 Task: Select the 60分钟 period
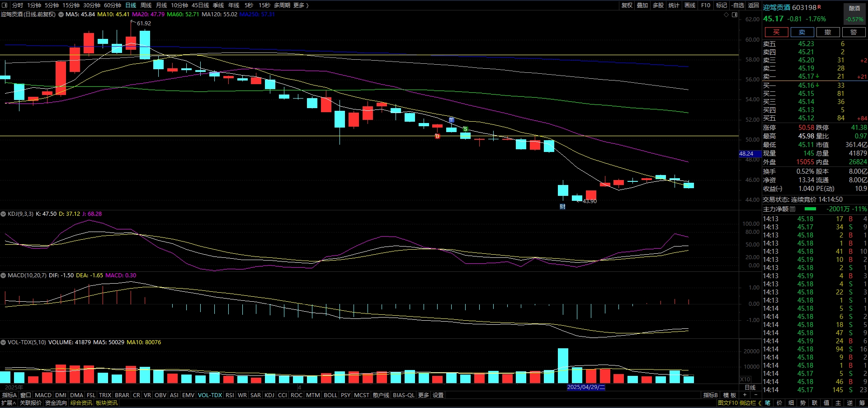click(x=113, y=5)
